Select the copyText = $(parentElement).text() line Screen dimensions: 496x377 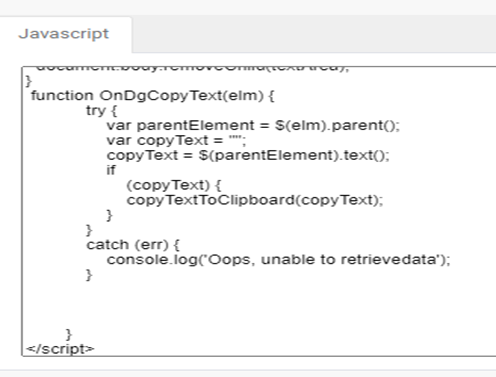[x=248, y=155]
